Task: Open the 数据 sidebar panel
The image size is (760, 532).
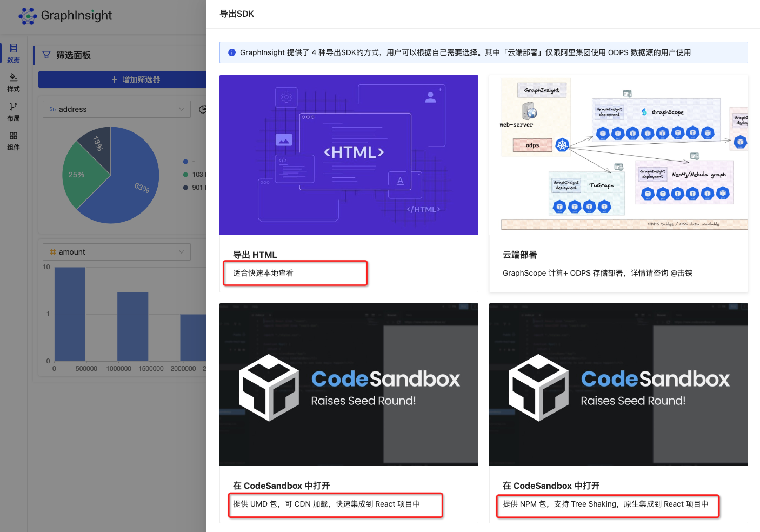Action: [x=14, y=54]
